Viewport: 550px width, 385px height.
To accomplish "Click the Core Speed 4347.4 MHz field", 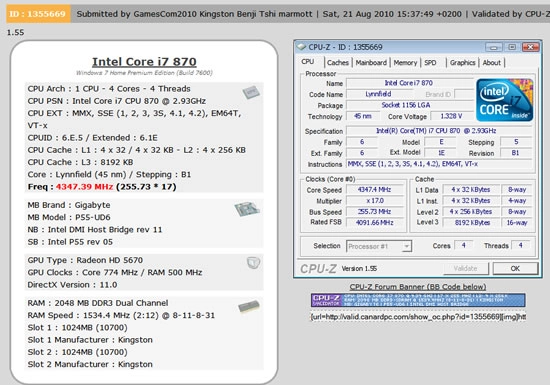I will (375, 190).
